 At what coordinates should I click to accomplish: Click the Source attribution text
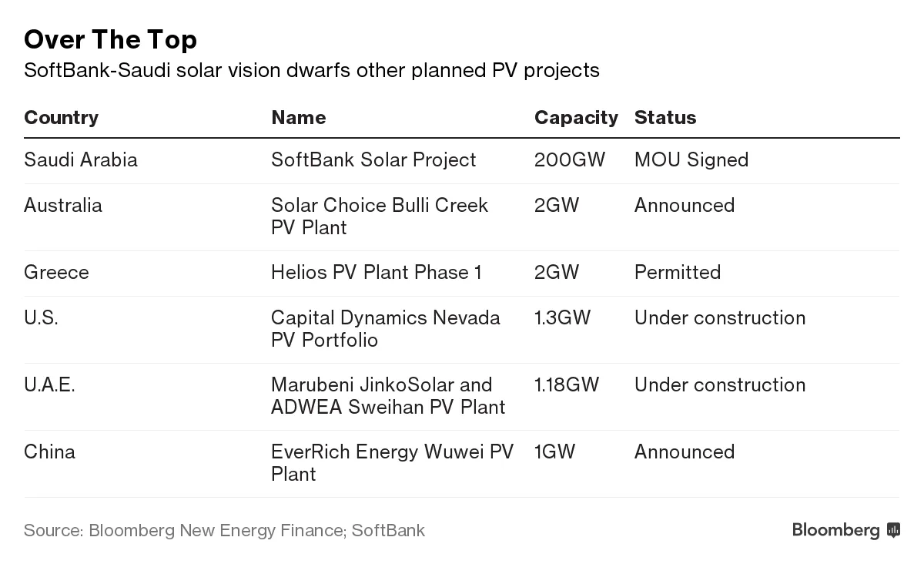click(x=224, y=530)
